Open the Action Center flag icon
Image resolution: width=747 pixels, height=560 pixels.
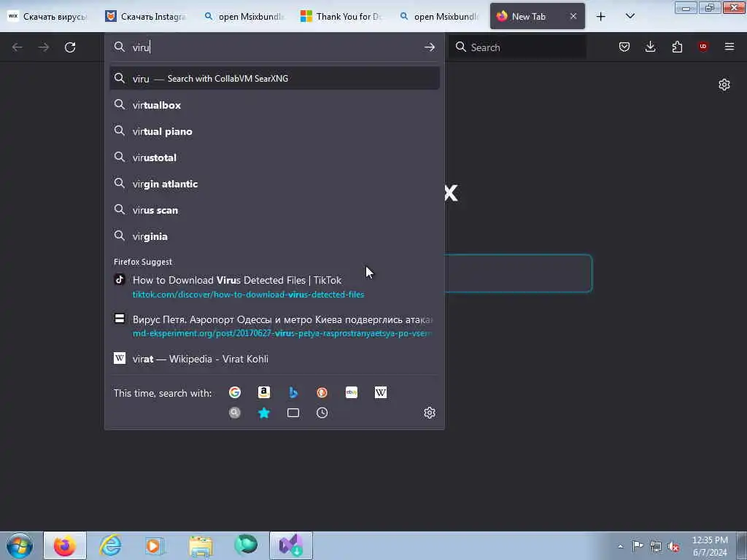pos(638,546)
